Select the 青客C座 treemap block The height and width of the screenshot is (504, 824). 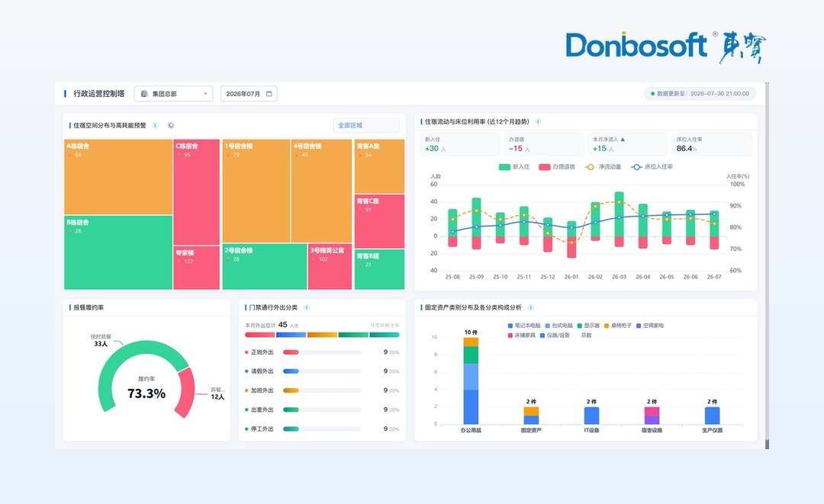point(379,221)
